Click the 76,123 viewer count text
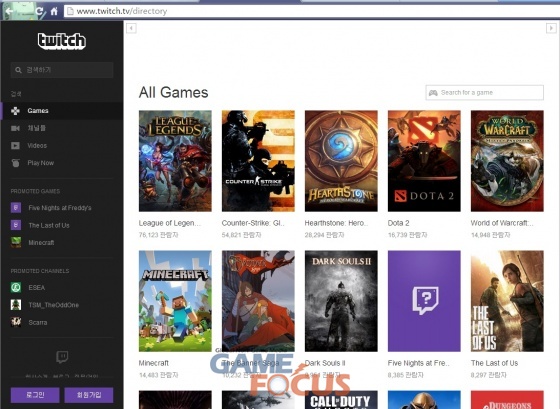Image resolution: width=560 pixels, height=409 pixels. tap(158, 235)
